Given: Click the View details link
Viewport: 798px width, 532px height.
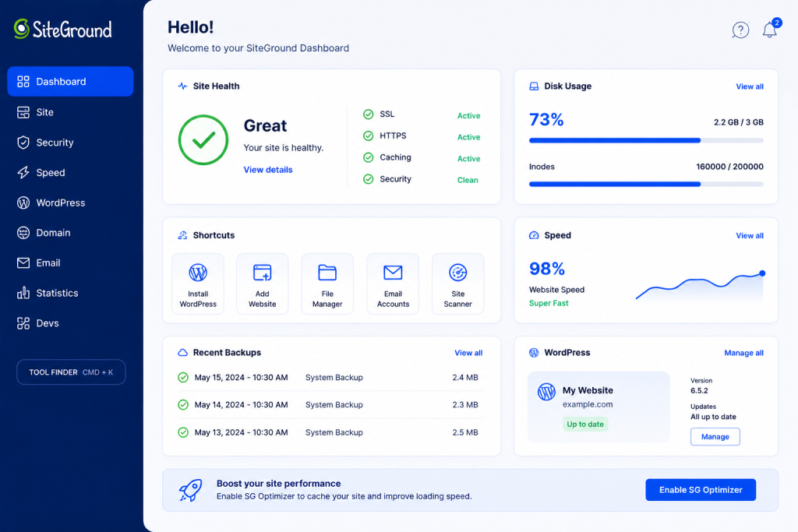Looking at the screenshot, I should (x=268, y=170).
